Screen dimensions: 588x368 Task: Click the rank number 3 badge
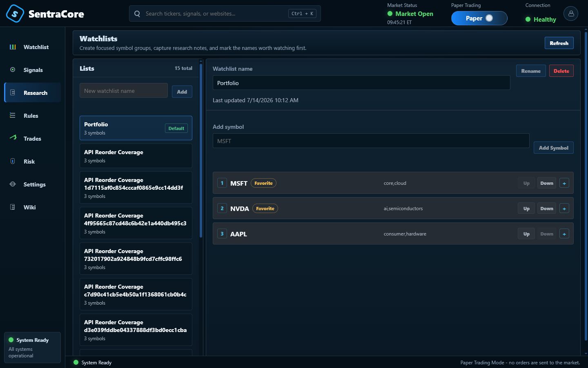point(222,234)
